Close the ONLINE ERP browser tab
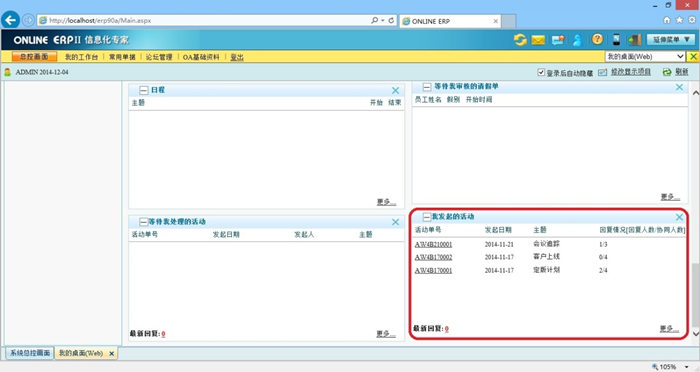Viewport: 700px width, 372px height. pyautogui.click(x=496, y=21)
